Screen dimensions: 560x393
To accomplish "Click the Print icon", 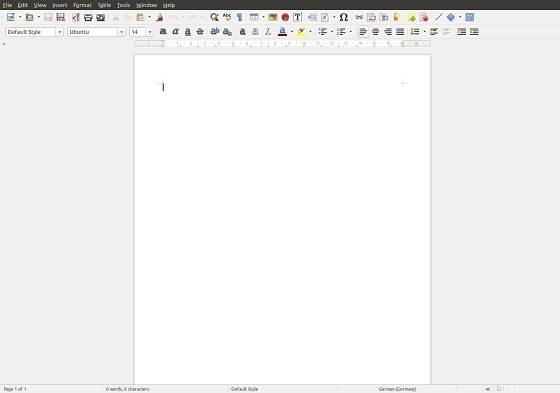I will tap(88, 17).
